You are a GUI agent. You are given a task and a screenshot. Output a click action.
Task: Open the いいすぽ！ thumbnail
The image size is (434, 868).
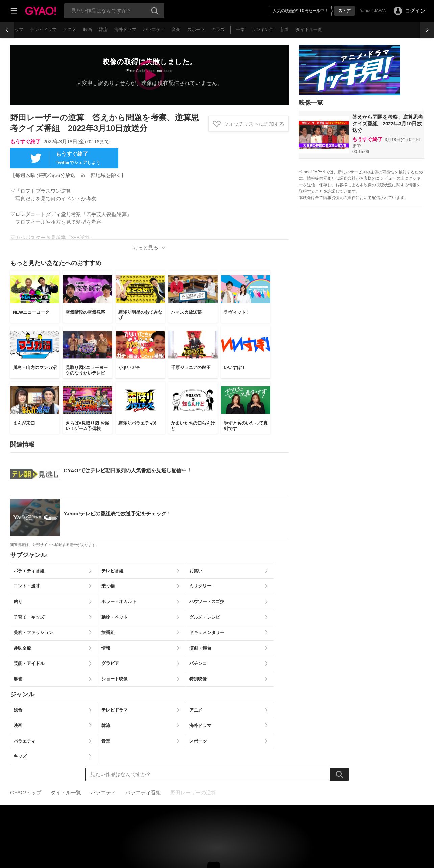246,344
